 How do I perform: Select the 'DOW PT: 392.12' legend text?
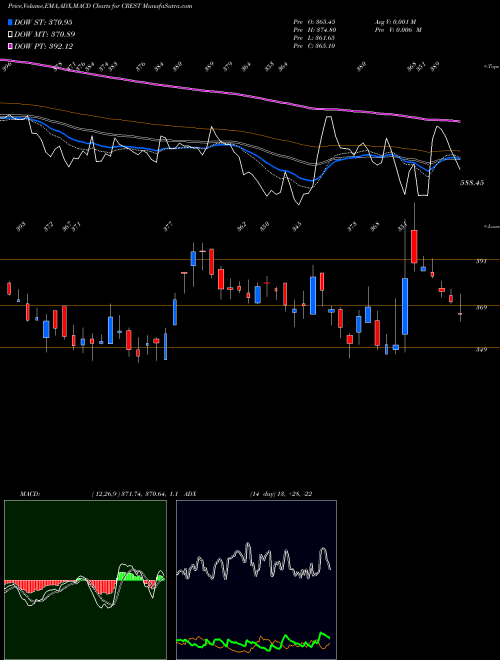click(43, 46)
